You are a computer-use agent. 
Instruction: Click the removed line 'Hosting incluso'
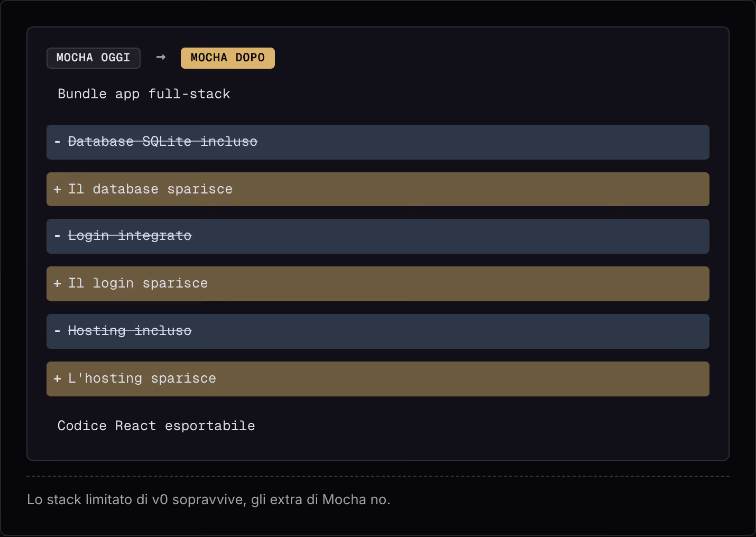tap(378, 331)
